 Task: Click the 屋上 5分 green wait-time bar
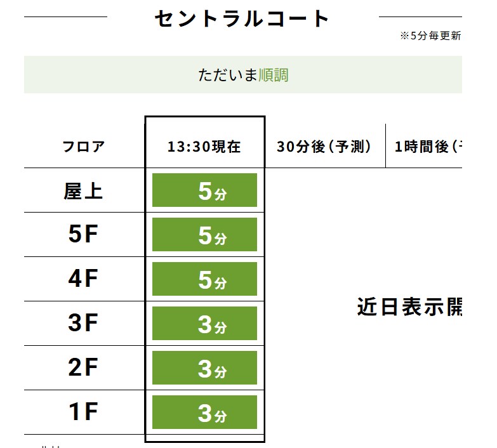tap(204, 190)
